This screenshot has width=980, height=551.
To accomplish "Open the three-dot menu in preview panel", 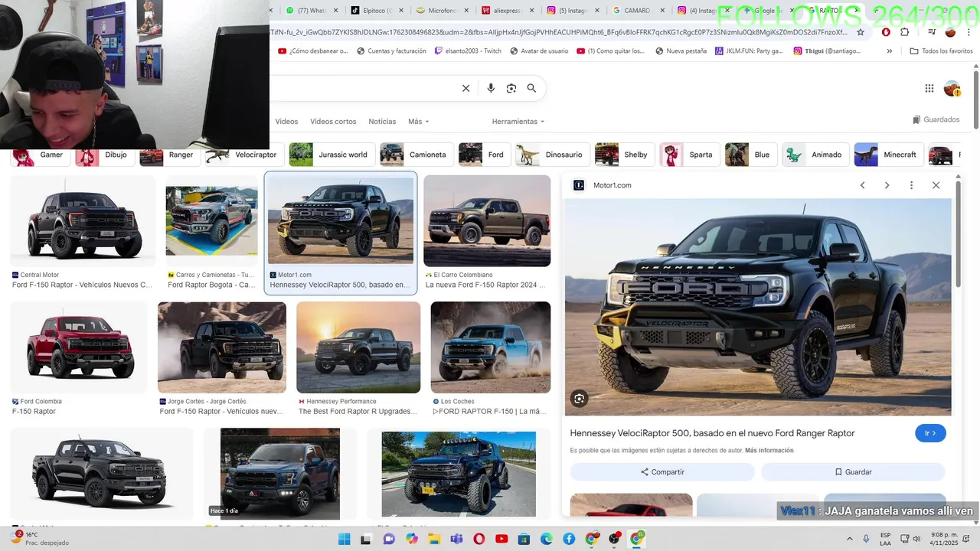I will pyautogui.click(x=911, y=185).
